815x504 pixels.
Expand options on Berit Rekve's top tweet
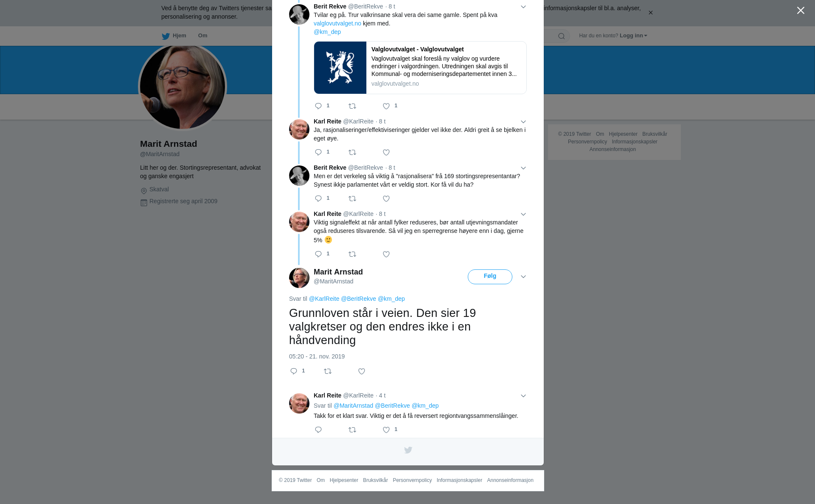(x=523, y=7)
